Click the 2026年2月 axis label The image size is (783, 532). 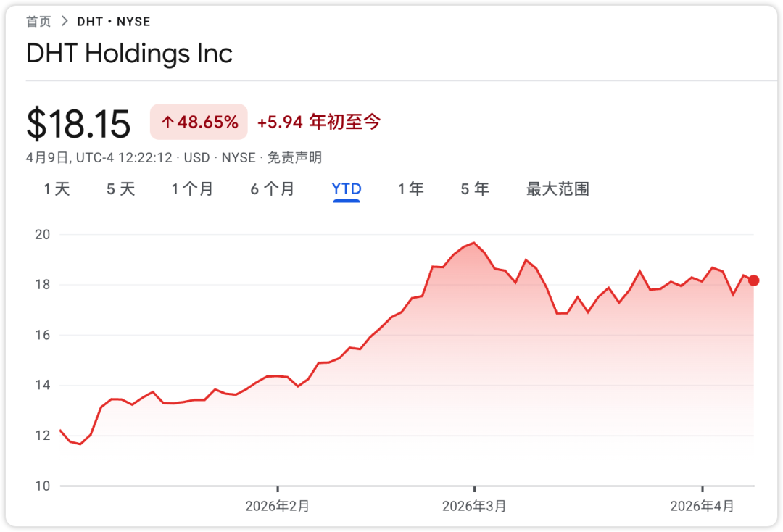tap(278, 506)
